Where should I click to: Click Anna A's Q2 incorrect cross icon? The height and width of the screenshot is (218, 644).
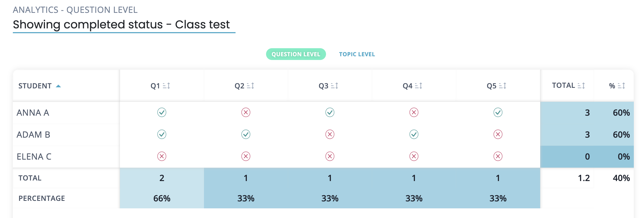[x=246, y=112]
